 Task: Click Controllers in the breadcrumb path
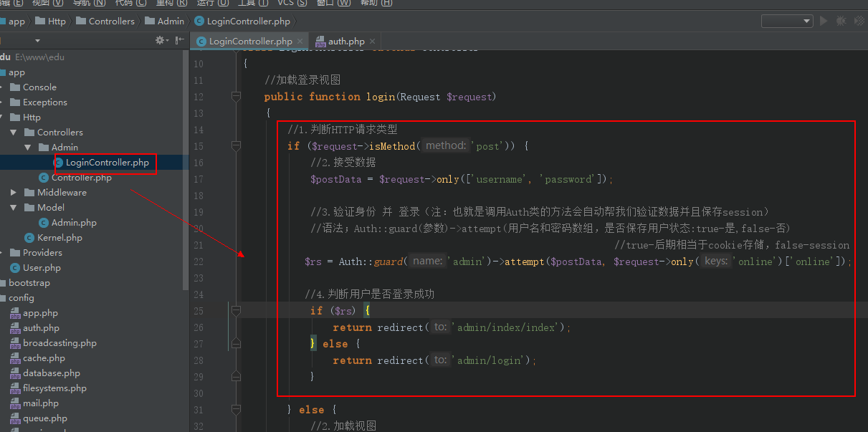point(111,21)
